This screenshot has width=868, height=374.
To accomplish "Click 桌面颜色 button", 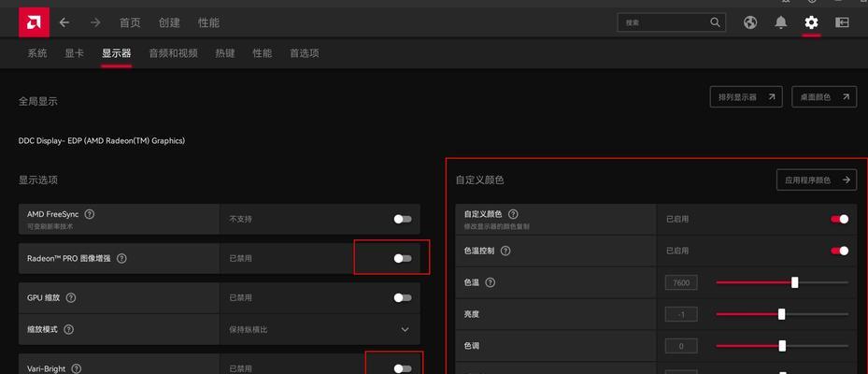I will point(824,97).
